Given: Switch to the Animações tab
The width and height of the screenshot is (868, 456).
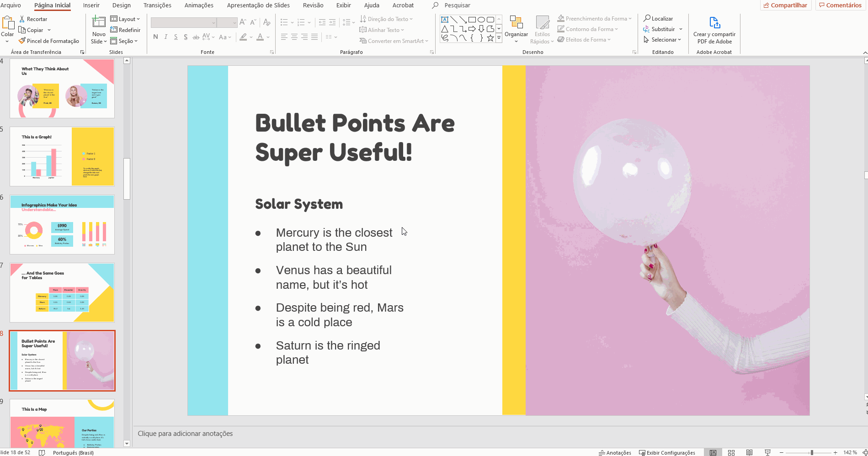Looking at the screenshot, I should pyautogui.click(x=199, y=5).
